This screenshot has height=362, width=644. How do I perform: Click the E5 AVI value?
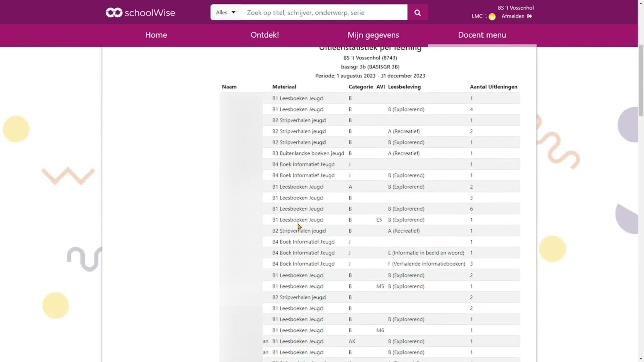tap(379, 220)
